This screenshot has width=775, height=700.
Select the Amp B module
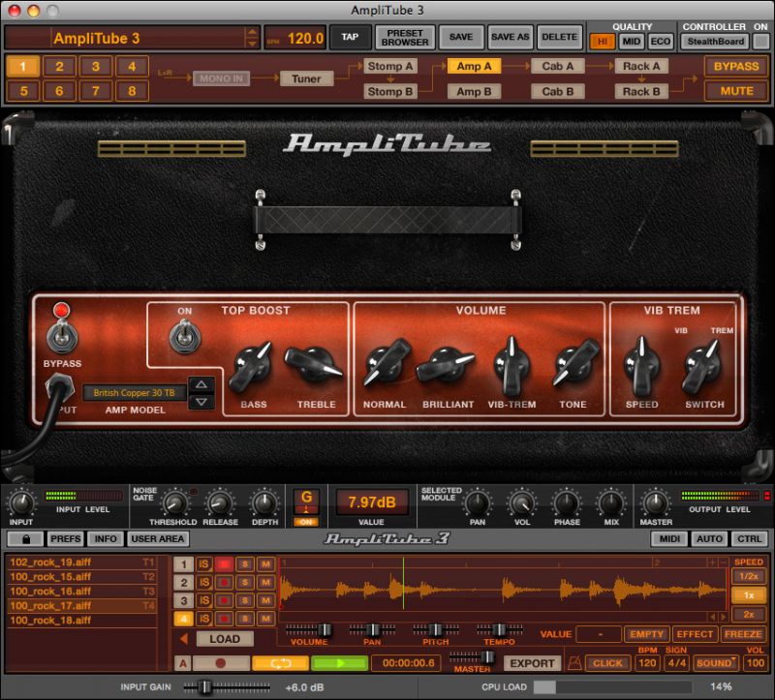[474, 91]
